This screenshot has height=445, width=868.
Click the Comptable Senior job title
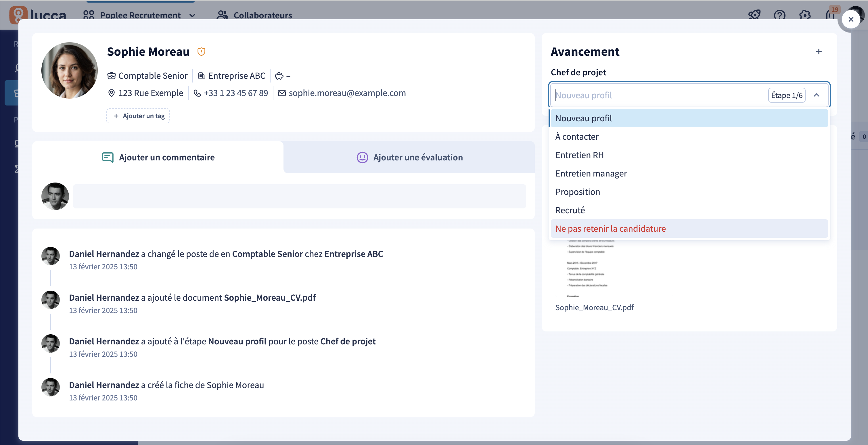(153, 75)
